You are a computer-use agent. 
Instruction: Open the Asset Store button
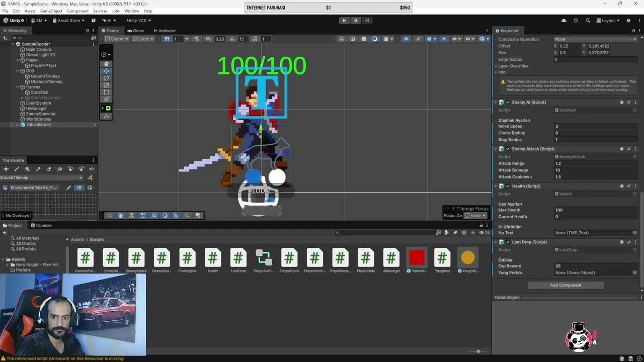pyautogui.click(x=69, y=21)
